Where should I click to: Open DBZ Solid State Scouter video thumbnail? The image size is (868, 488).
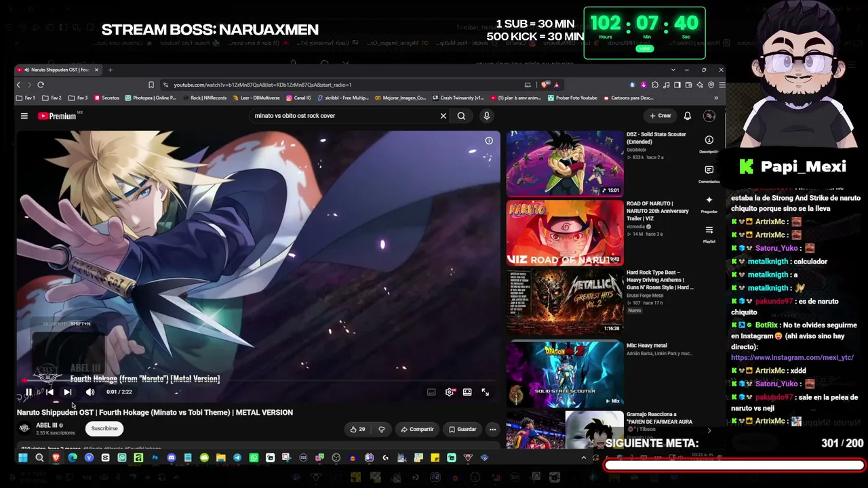pyautogui.click(x=565, y=163)
